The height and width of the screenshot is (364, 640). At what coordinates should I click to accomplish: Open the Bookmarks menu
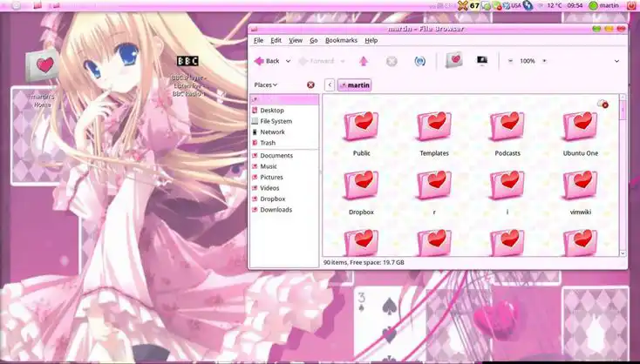tap(341, 40)
